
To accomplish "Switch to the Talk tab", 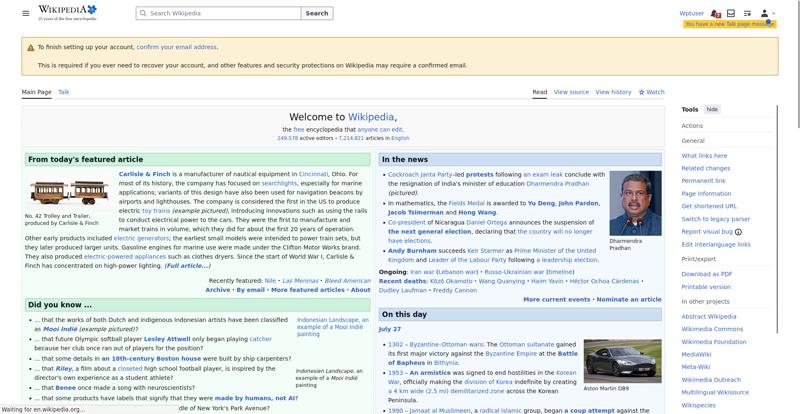I will (64, 92).
